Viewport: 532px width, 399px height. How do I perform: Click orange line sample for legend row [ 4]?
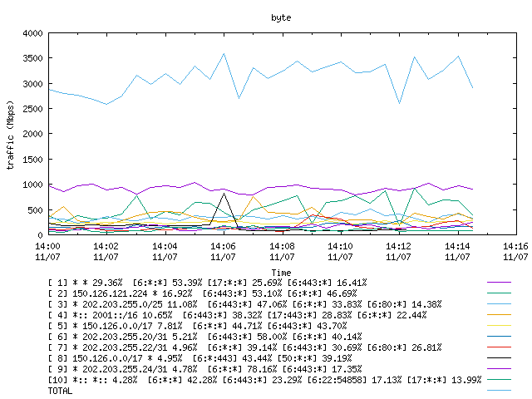[x=499, y=315]
